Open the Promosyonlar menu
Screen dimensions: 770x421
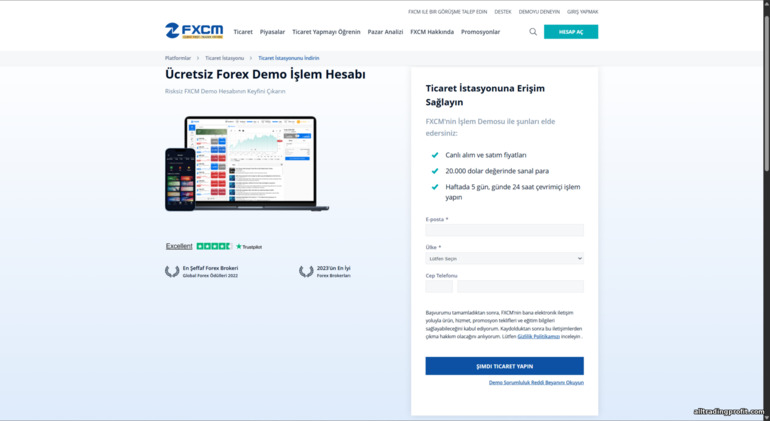click(x=480, y=32)
